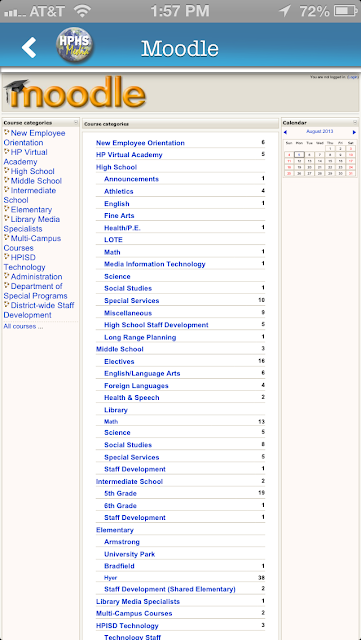Screen dimensions: 361x640
Task: Open the Foreign Languages subcategory
Action: [x=136, y=386]
